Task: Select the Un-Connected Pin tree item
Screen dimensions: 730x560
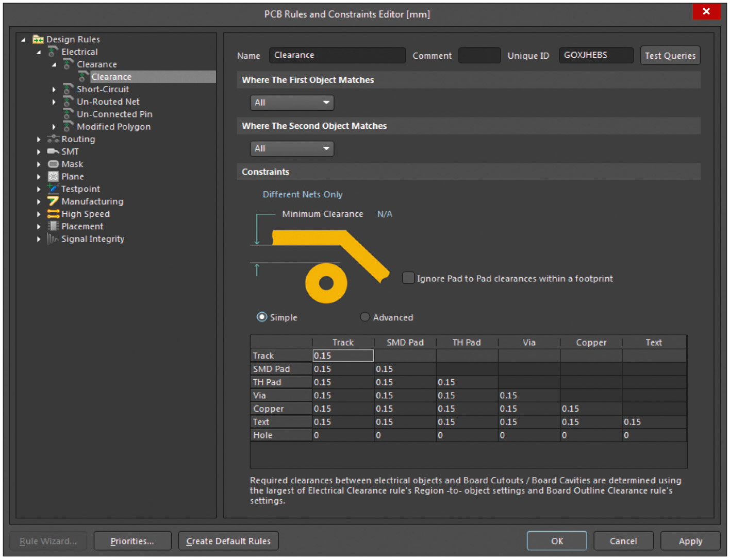Action: tap(114, 114)
